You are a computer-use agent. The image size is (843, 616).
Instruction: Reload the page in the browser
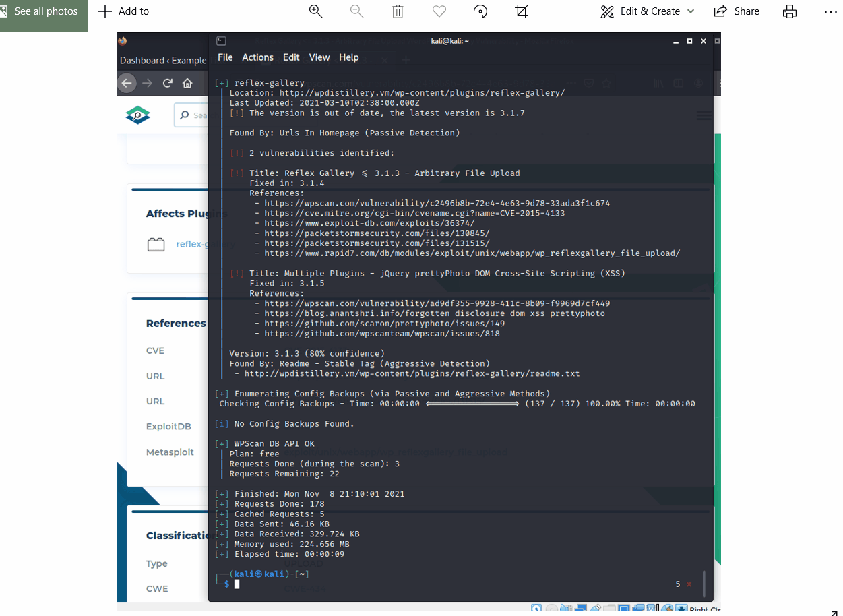[167, 83]
